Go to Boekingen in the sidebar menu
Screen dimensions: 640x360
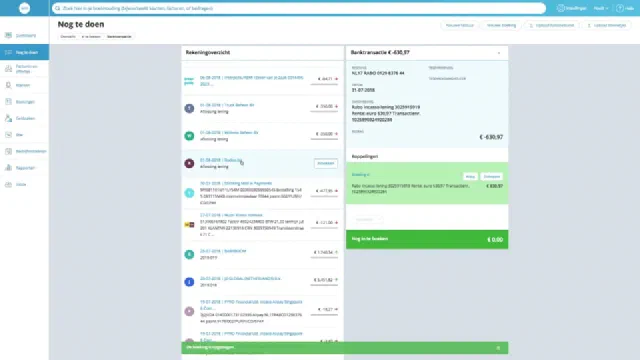coord(25,102)
